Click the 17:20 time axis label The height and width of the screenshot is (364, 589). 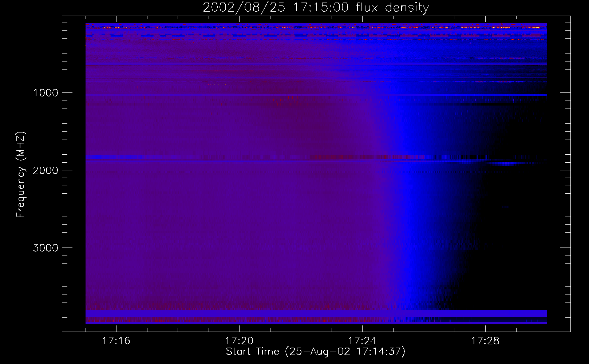tap(240, 341)
